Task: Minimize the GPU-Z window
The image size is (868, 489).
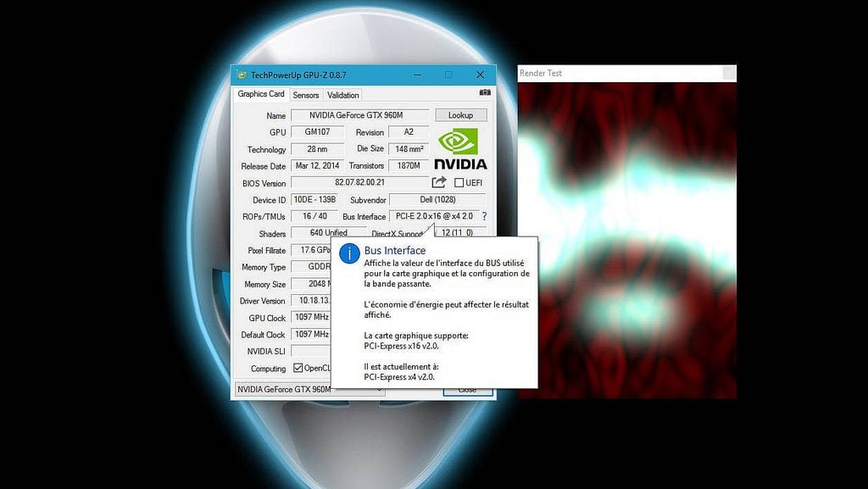Action: [417, 75]
